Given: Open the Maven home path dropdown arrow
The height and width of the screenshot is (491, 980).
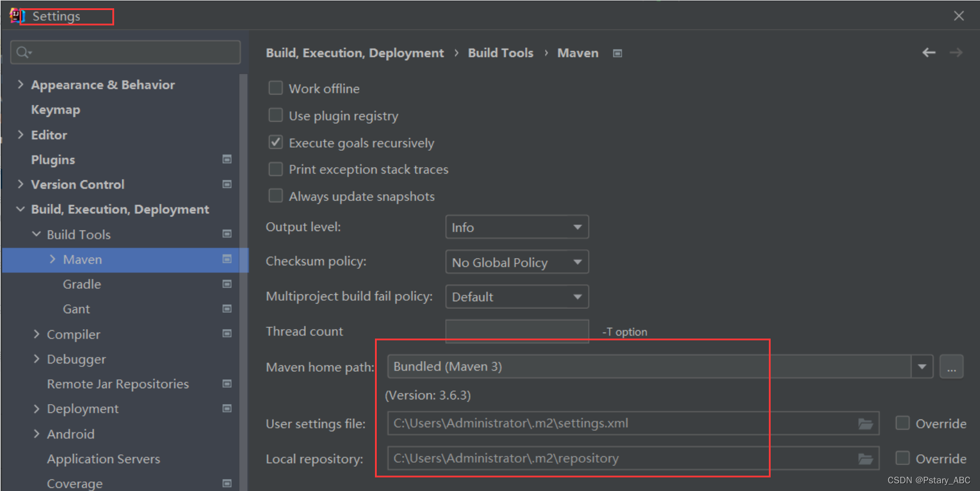Looking at the screenshot, I should 922,367.
